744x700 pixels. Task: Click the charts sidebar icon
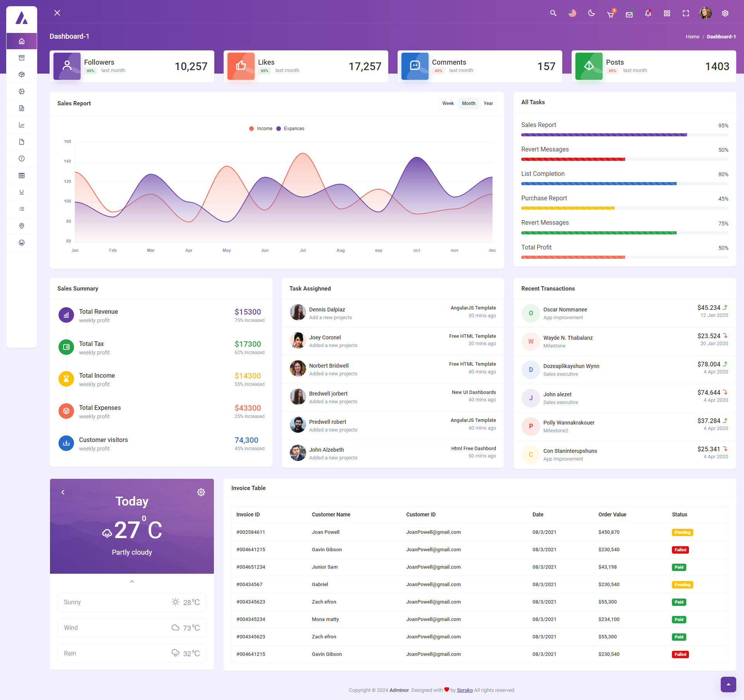point(22,125)
